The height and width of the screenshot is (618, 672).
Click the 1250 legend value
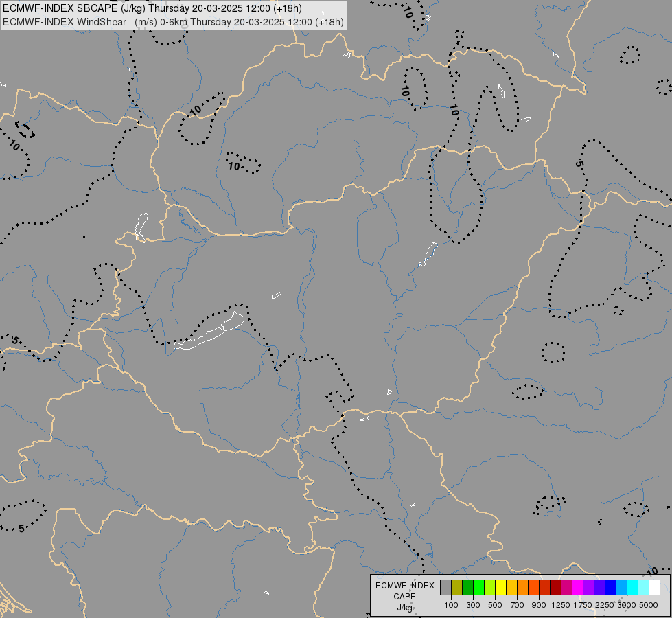(x=561, y=605)
